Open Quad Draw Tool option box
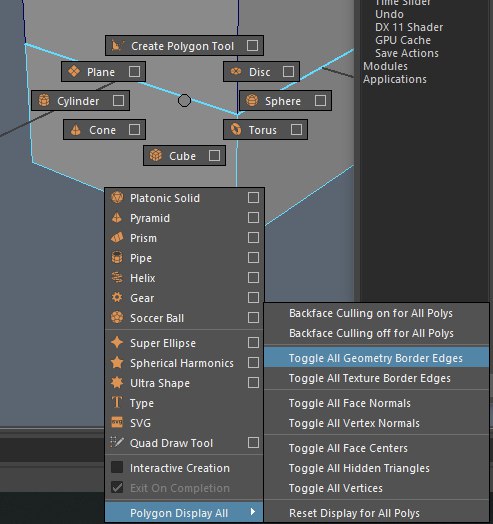The height and width of the screenshot is (524, 493). 253,442
